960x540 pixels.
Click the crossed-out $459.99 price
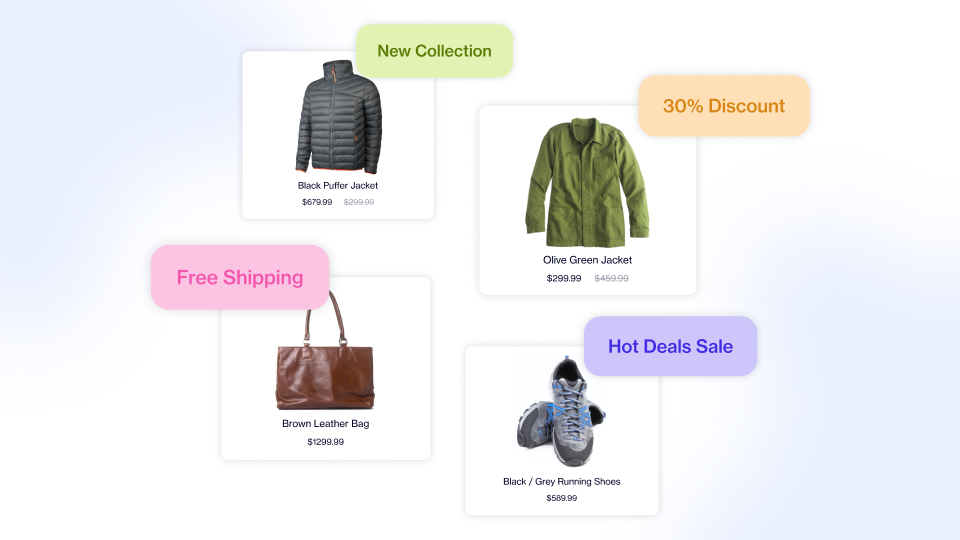click(x=612, y=279)
